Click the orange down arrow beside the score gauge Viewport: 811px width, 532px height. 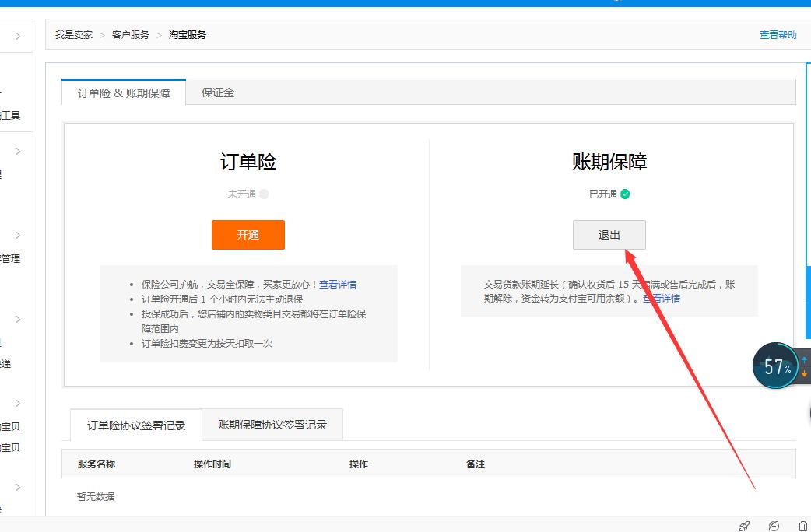(802, 374)
